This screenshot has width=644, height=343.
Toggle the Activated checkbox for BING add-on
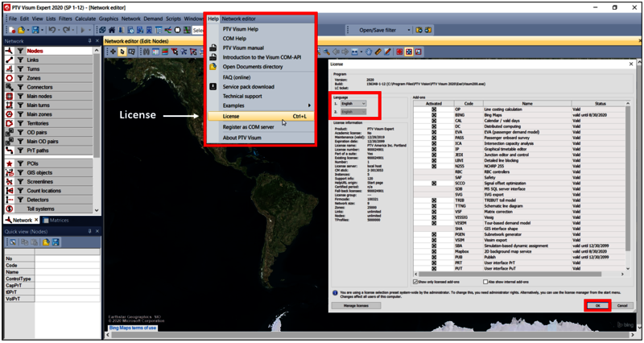[x=434, y=114]
